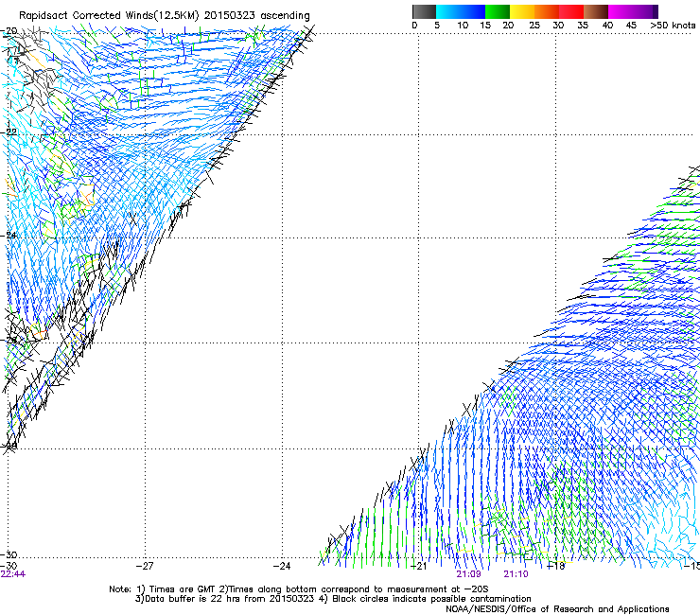Click the purple time label "21:10"
Image resolution: width=700 pixels, height=615 pixels.
coord(516,574)
